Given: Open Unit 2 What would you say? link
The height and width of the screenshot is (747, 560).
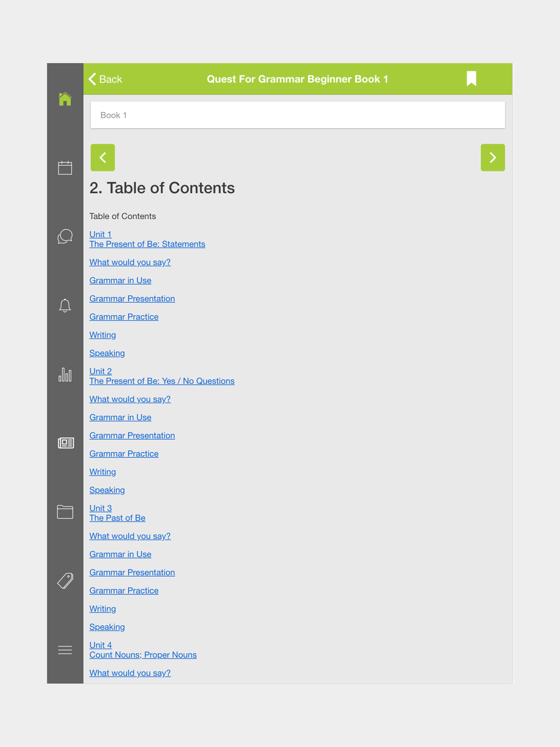Looking at the screenshot, I should coord(130,399).
